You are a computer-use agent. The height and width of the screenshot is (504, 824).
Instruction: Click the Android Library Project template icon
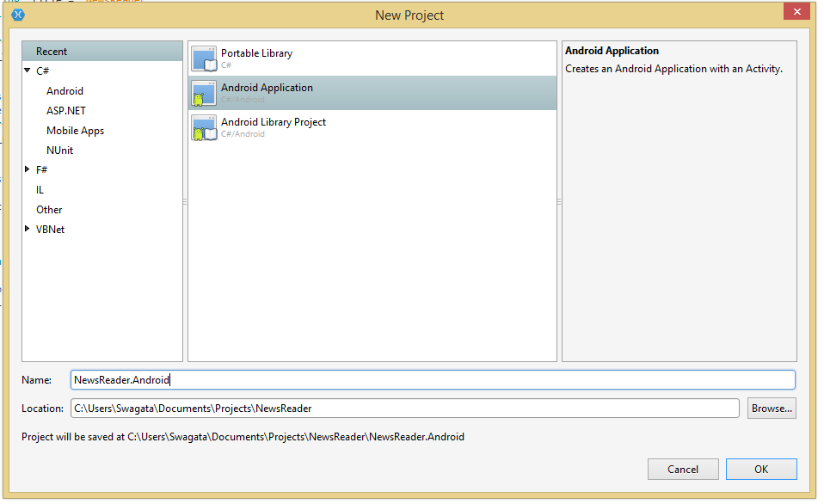204,127
